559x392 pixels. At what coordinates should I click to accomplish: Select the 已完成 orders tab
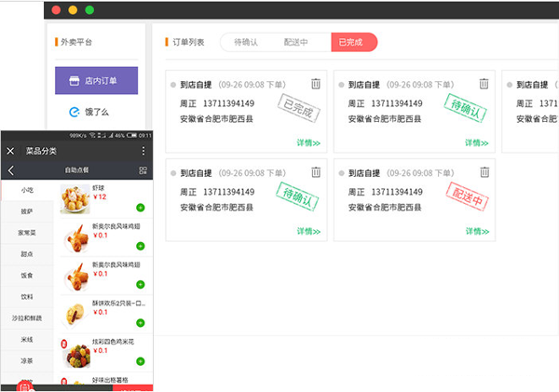coord(354,42)
